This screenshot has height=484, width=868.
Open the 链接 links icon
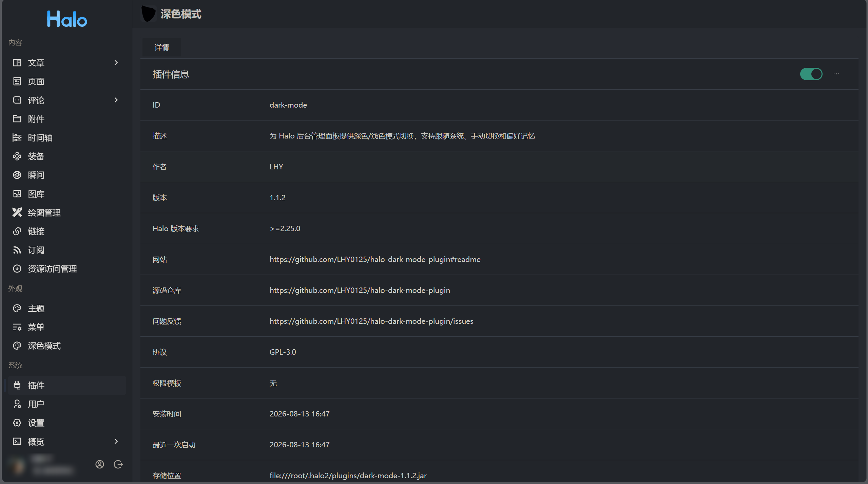coord(17,231)
